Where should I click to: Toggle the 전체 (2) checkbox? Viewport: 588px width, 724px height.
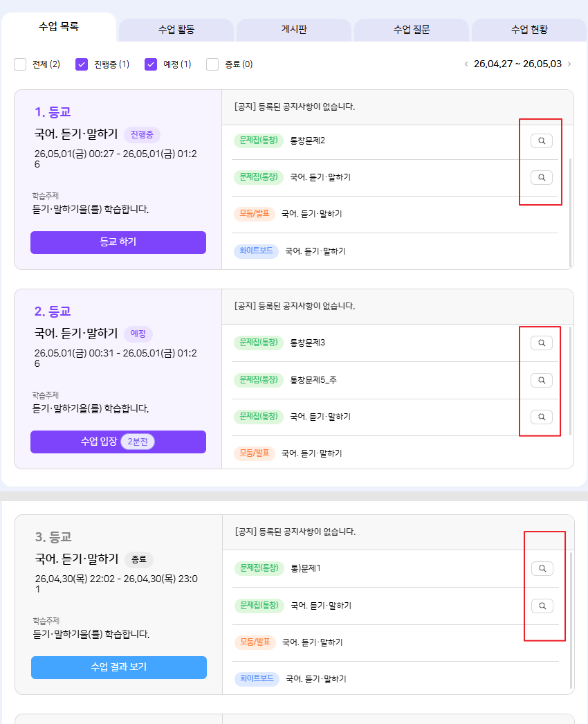[x=20, y=64]
